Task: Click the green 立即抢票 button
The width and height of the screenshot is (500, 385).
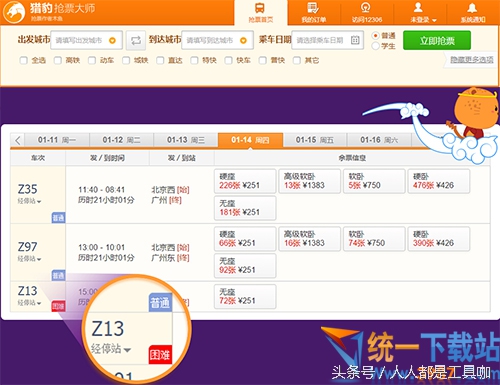Action: pyautogui.click(x=437, y=40)
